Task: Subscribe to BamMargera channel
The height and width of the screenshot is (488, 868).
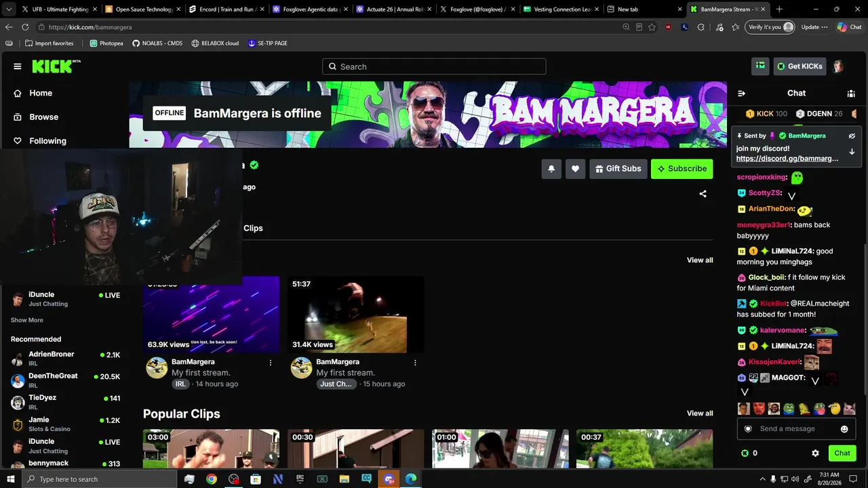Action: tap(682, 169)
